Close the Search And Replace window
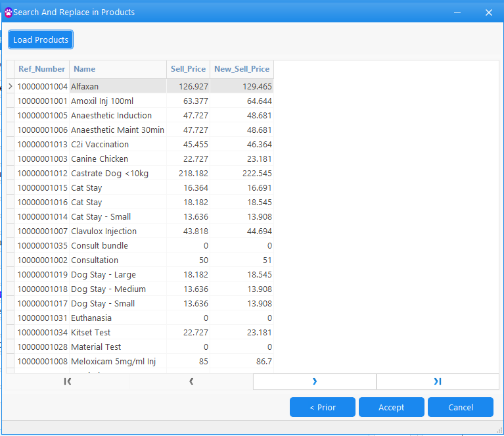 tap(488, 12)
